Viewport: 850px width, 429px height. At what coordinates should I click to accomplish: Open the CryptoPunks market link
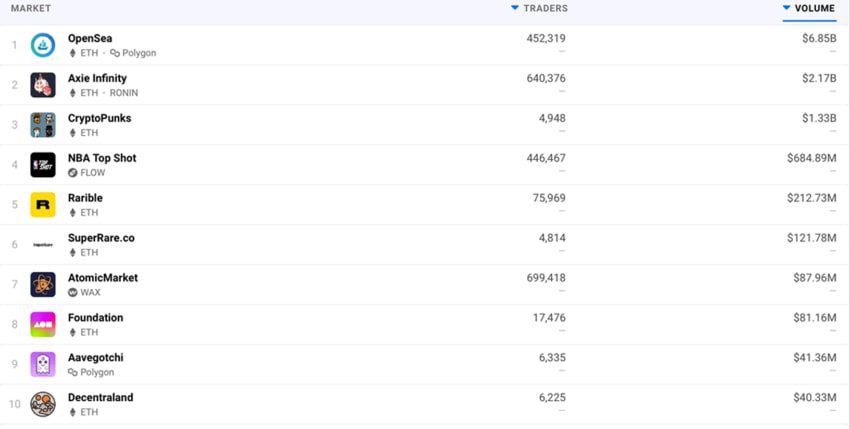99,118
